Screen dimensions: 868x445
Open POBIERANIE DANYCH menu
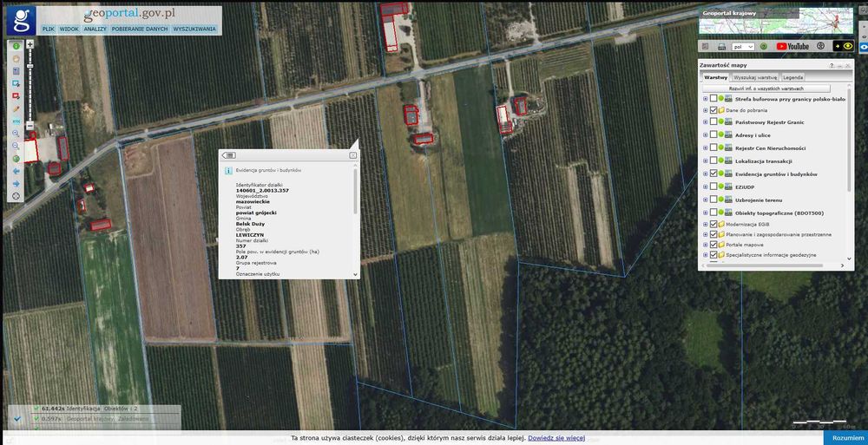click(140, 29)
